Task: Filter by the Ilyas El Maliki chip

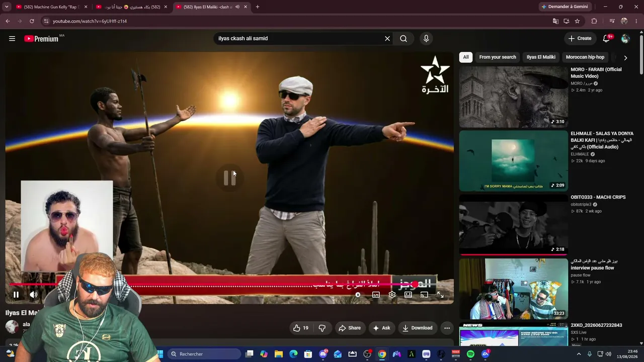Action: (x=541, y=57)
